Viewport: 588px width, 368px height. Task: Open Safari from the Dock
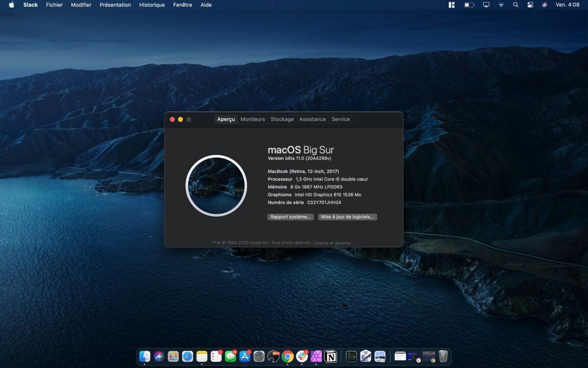(188, 356)
